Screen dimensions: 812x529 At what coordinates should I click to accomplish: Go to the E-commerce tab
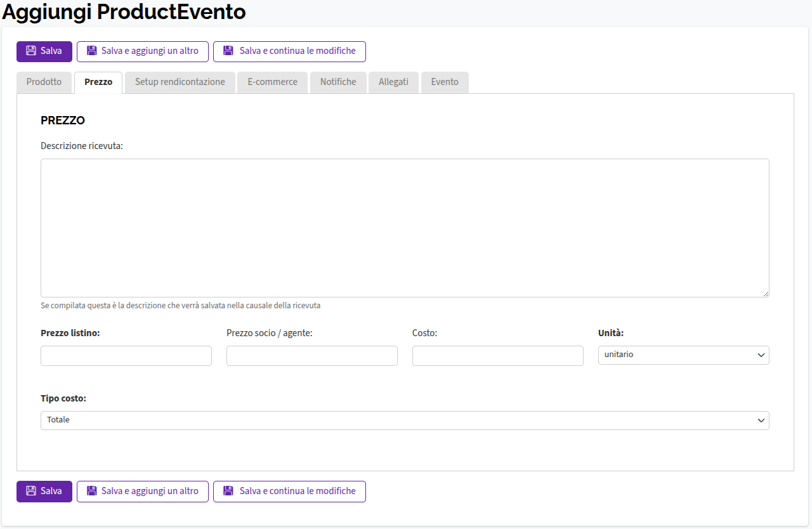273,82
